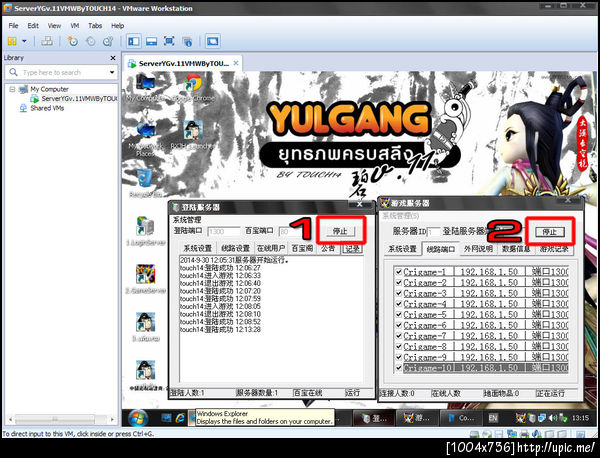600x458 pixels.
Task: Open the 在线用户 tab
Action: (271, 248)
